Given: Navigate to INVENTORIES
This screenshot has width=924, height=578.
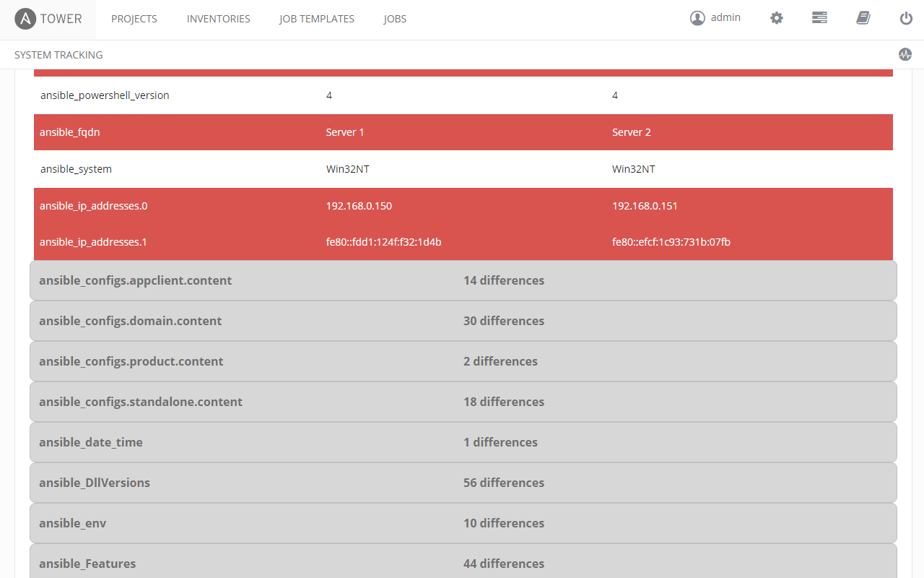Looking at the screenshot, I should [218, 19].
